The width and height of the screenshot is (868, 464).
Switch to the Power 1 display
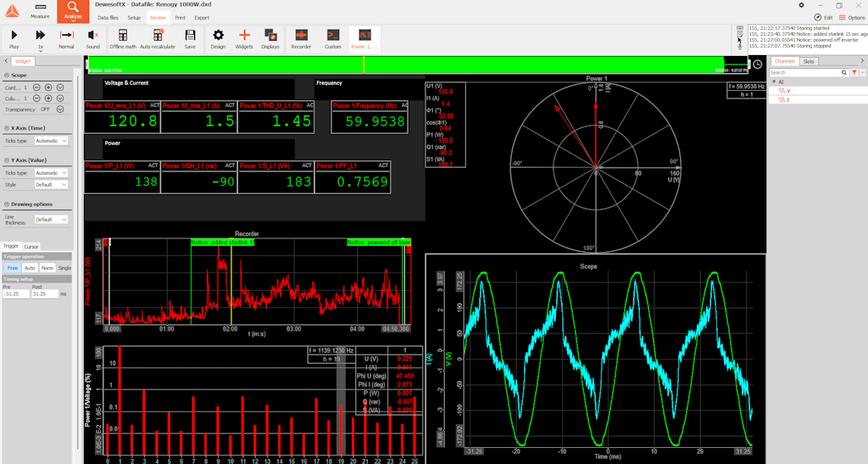pos(364,39)
